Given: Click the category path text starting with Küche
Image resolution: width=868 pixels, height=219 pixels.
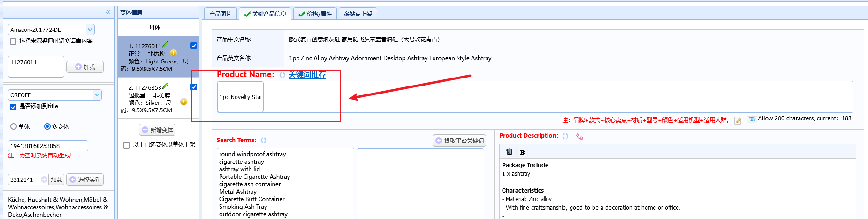Looking at the screenshot, I should [58, 207].
